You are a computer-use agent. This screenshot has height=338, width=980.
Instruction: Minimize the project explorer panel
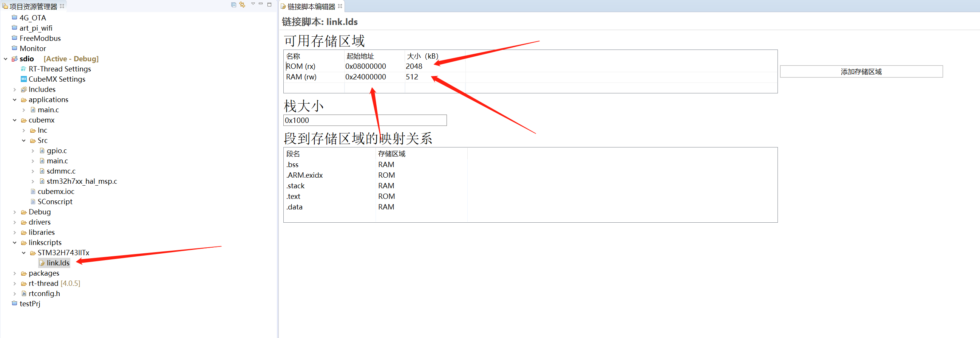pyautogui.click(x=261, y=4)
